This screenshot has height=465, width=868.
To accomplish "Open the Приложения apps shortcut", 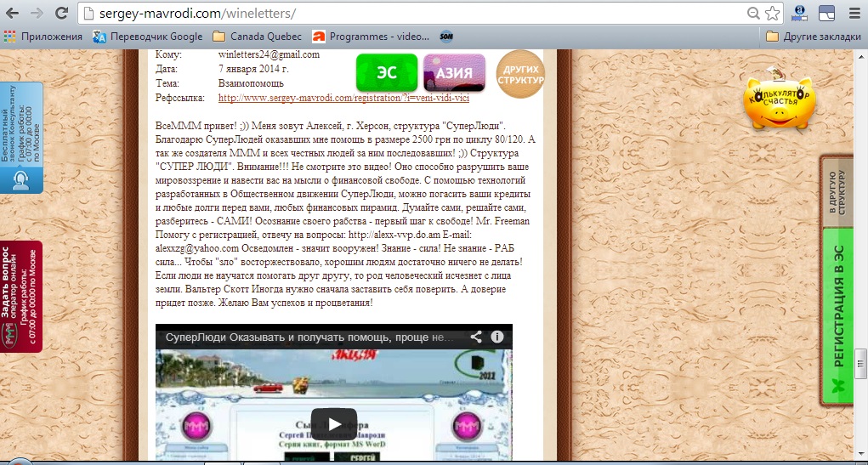I will (43, 37).
